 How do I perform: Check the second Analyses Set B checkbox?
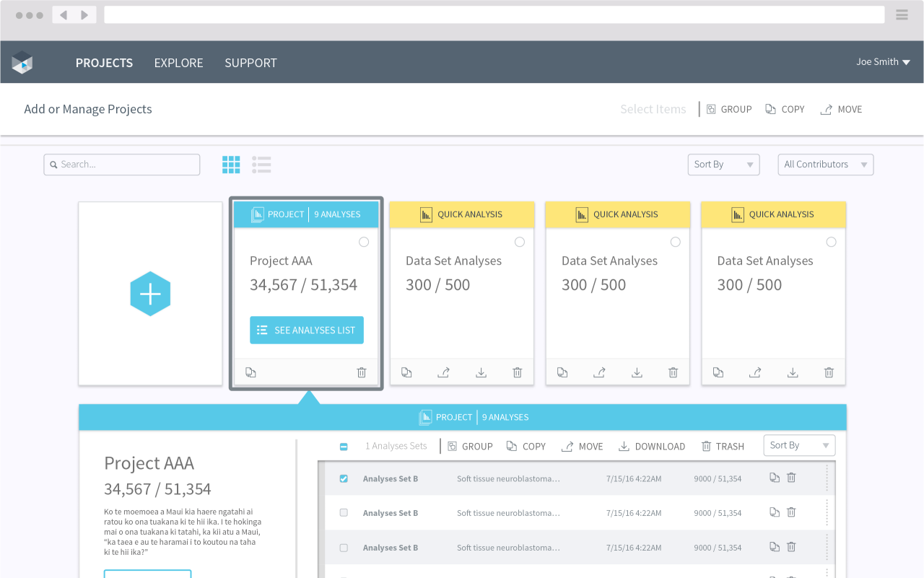(344, 513)
